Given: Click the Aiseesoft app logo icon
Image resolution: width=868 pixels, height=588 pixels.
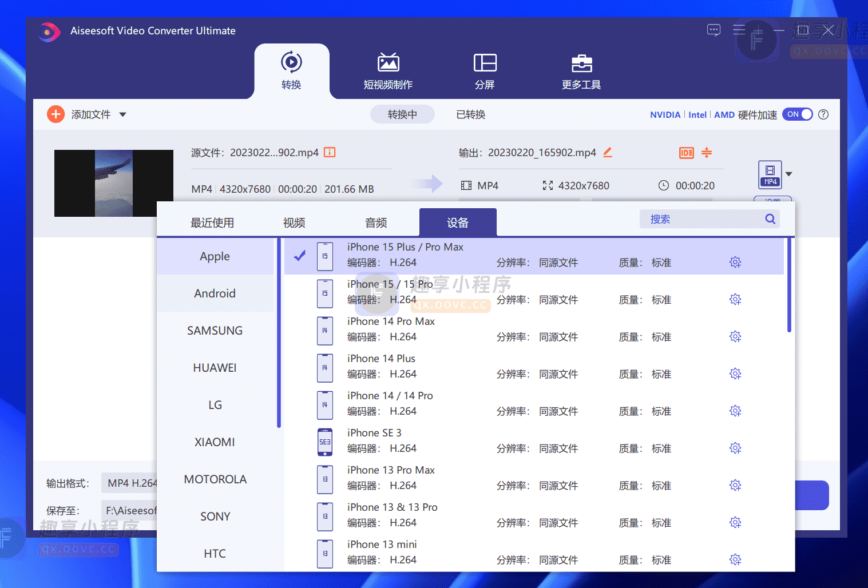Looking at the screenshot, I should 49,31.
